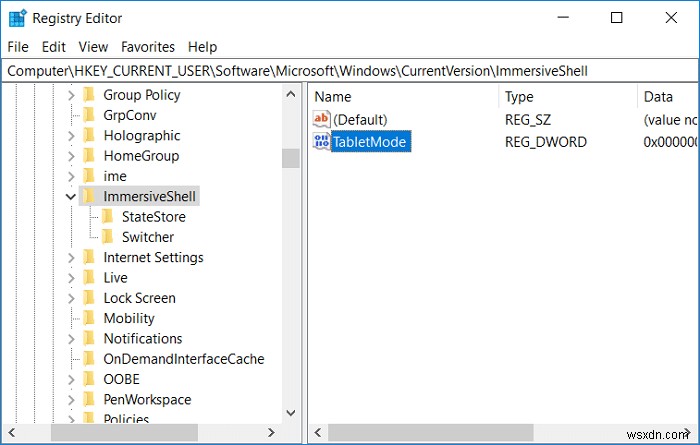Image resolution: width=700 pixels, height=445 pixels.
Task: Select the Holographic folder icon
Action: [89, 135]
